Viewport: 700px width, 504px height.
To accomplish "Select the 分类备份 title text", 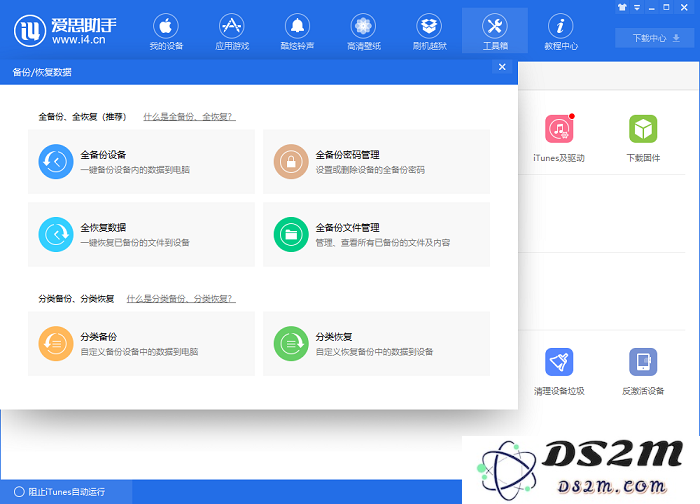I will (x=99, y=337).
